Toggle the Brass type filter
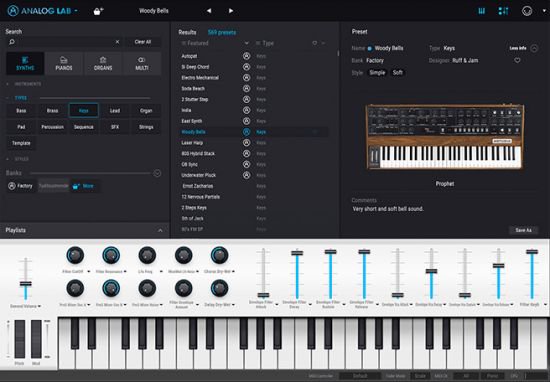Screen dimensions: 550x382 coord(52,111)
